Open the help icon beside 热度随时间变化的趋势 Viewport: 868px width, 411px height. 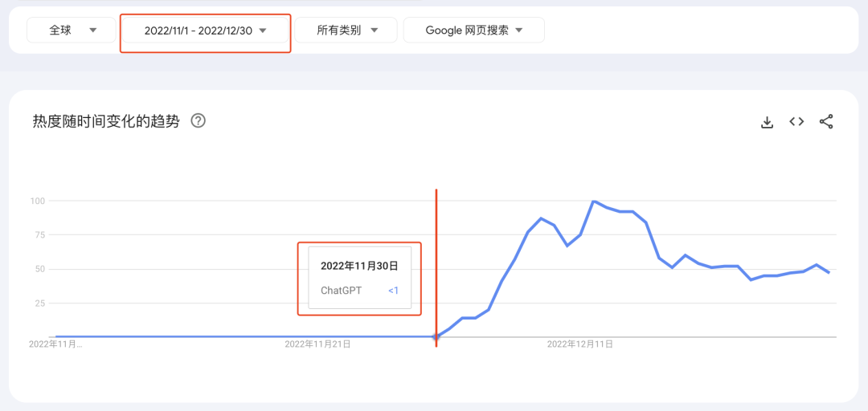coord(198,121)
